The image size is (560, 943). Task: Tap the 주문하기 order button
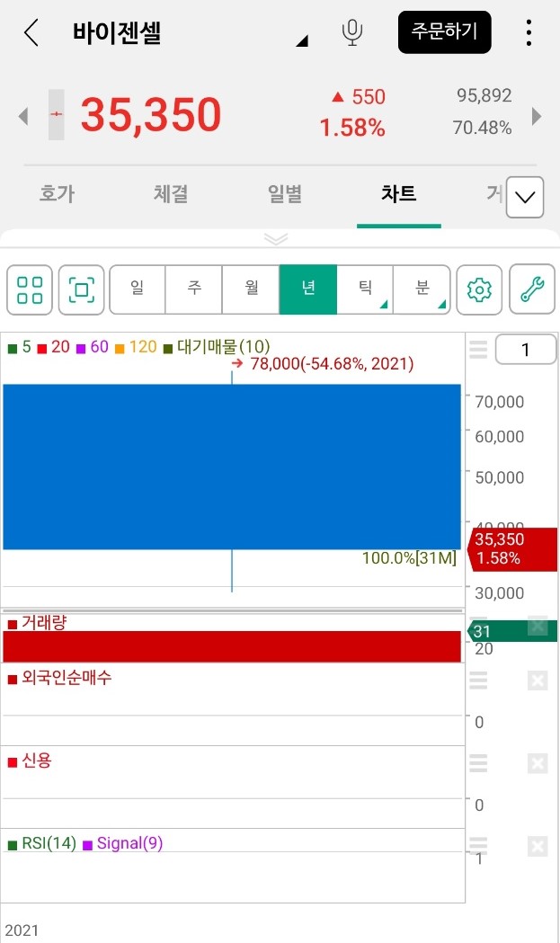(445, 31)
